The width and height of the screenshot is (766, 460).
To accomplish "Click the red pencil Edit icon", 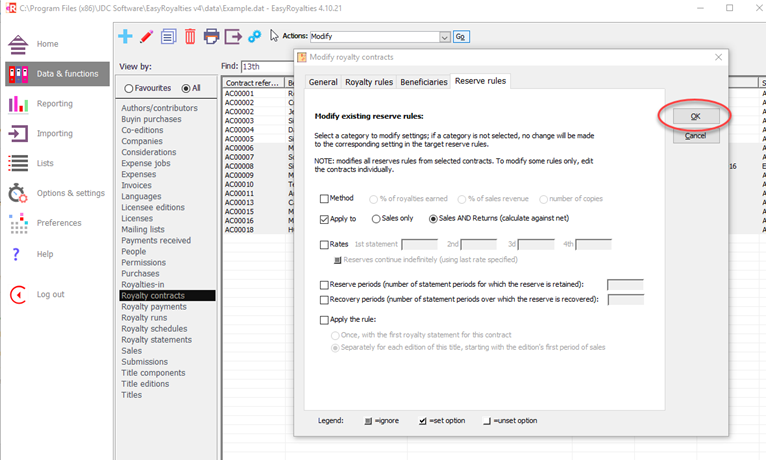I will [x=147, y=36].
